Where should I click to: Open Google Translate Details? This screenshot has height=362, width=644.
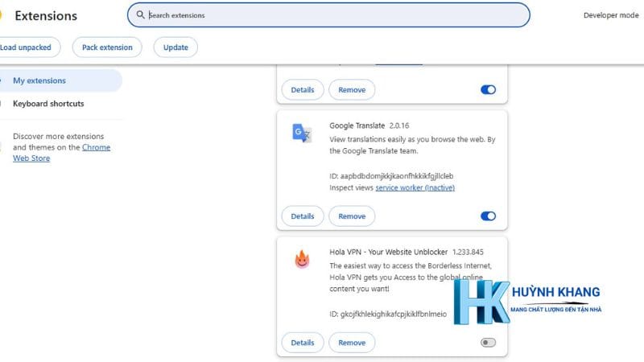coord(303,216)
